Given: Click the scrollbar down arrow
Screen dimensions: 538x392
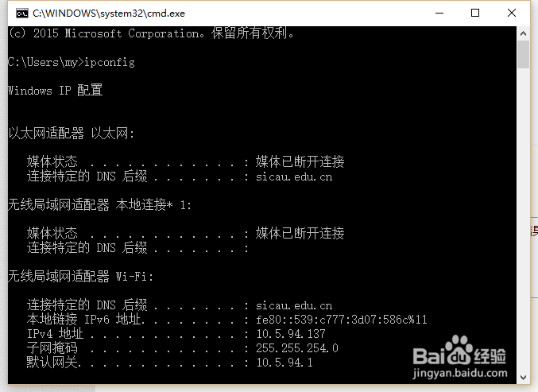Looking at the screenshot, I should coord(523,377).
